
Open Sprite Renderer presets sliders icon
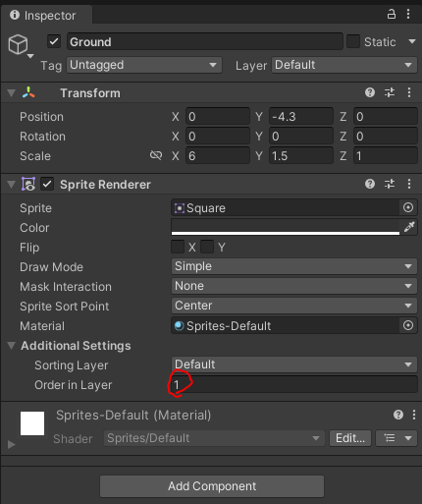click(x=390, y=184)
